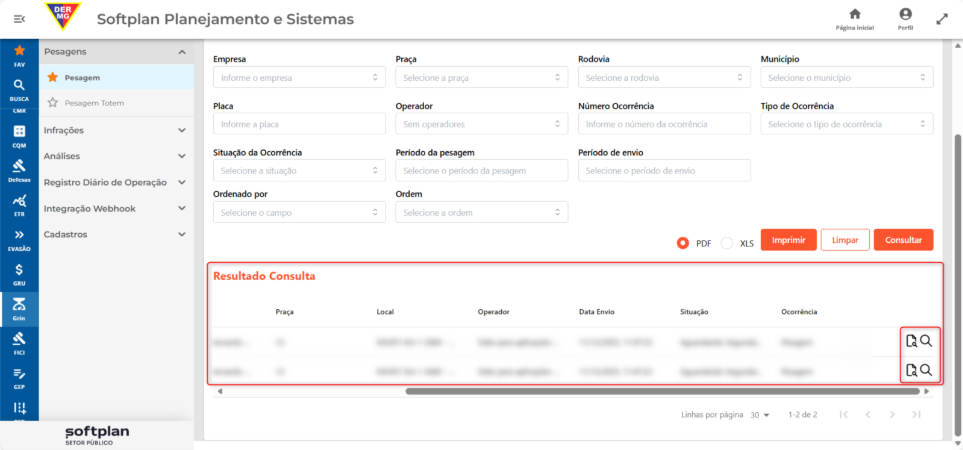Screen dimensions: 963x450
Task: Open the Tipo de Ocorrência dropdown
Action: click(847, 124)
